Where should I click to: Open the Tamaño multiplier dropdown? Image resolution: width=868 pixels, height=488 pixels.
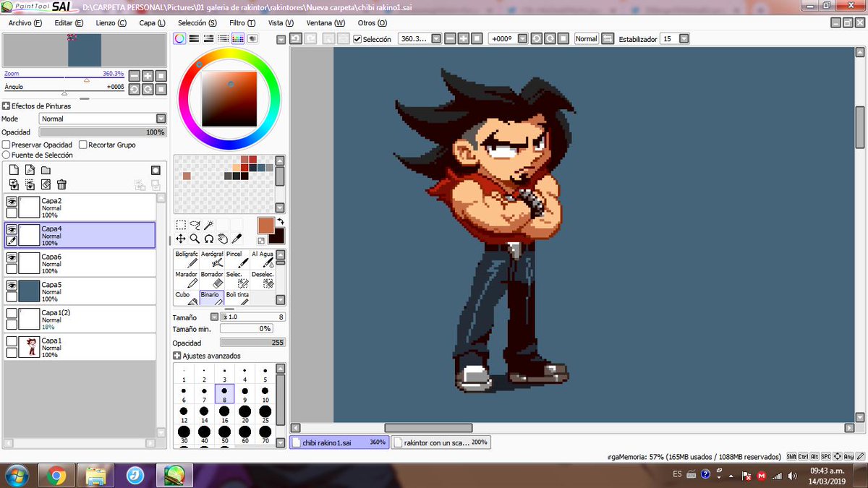[x=214, y=317]
